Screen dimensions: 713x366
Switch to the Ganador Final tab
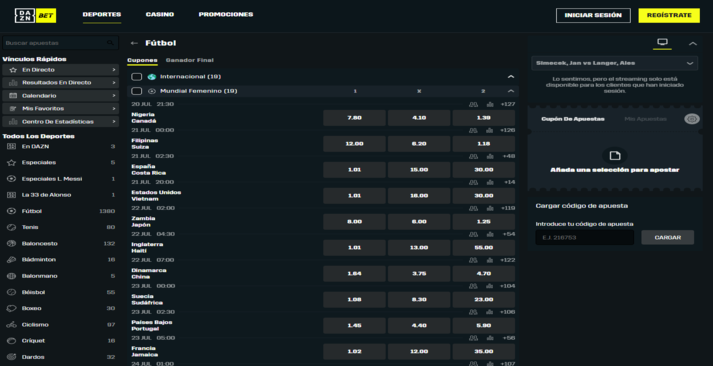tap(190, 60)
